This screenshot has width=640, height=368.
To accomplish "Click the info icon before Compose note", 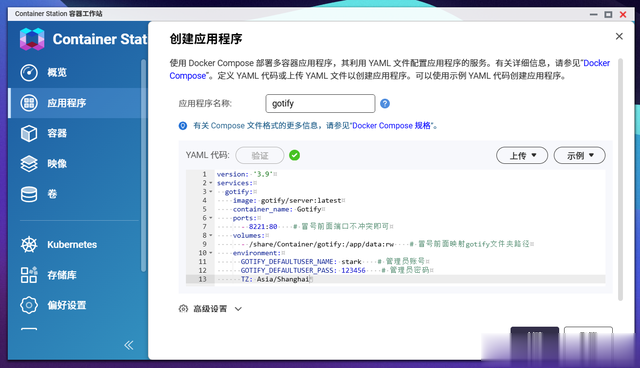I will pyautogui.click(x=183, y=126).
